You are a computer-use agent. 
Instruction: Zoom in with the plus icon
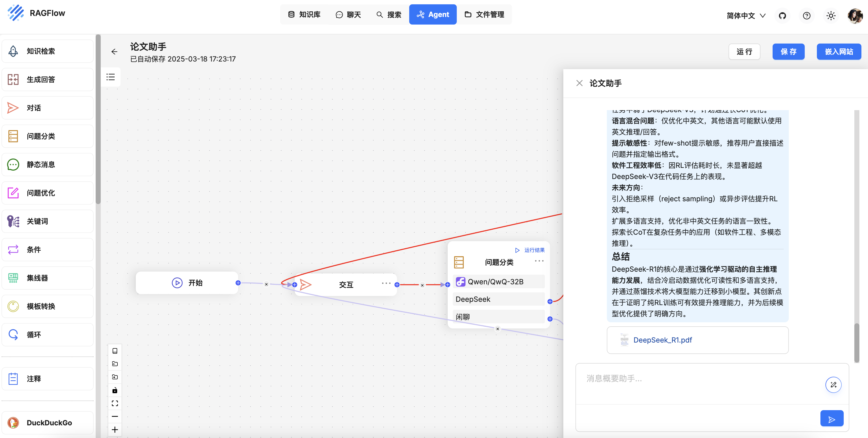tap(115, 430)
